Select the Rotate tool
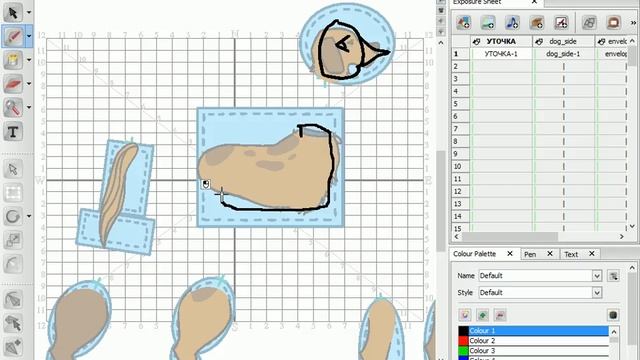This screenshot has height=360, width=640. [x=13, y=216]
